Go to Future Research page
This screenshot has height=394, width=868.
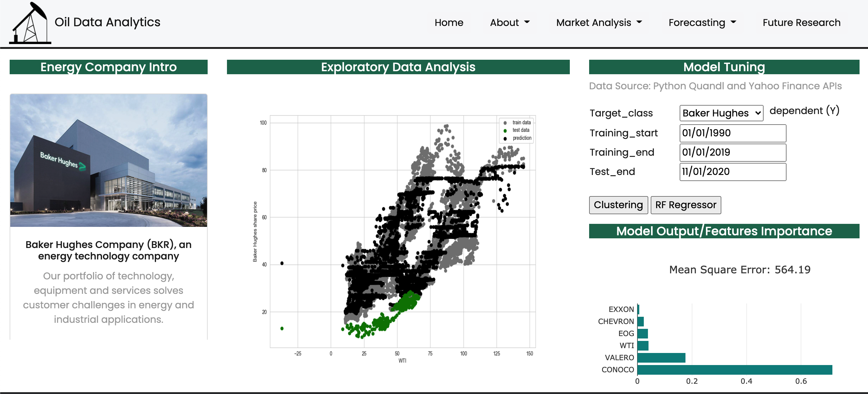(x=801, y=23)
